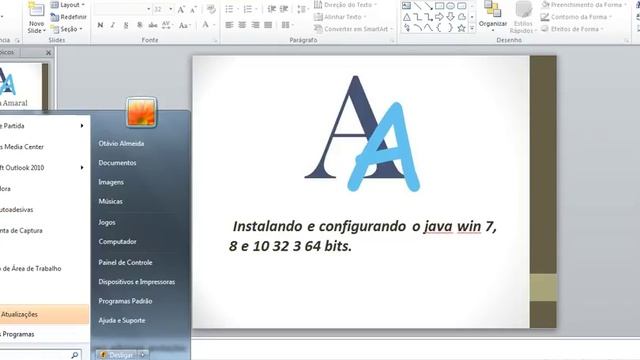
Task: Click the decrease list level icon
Action: [x=271, y=9]
